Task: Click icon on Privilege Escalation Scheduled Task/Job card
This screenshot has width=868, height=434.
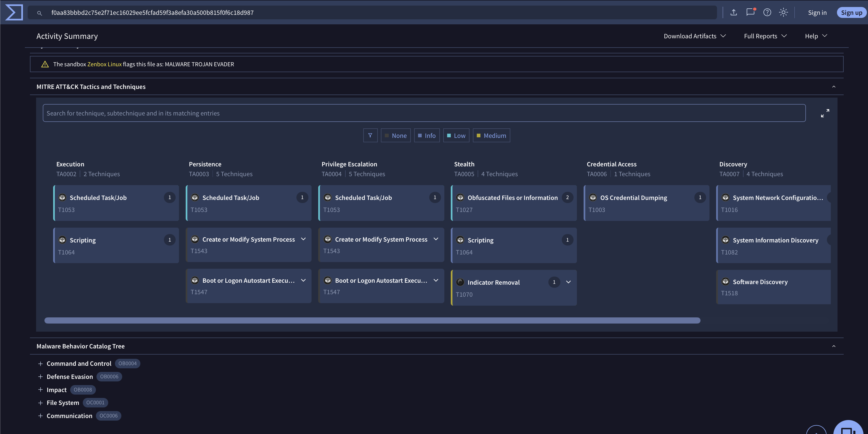Action: click(327, 197)
